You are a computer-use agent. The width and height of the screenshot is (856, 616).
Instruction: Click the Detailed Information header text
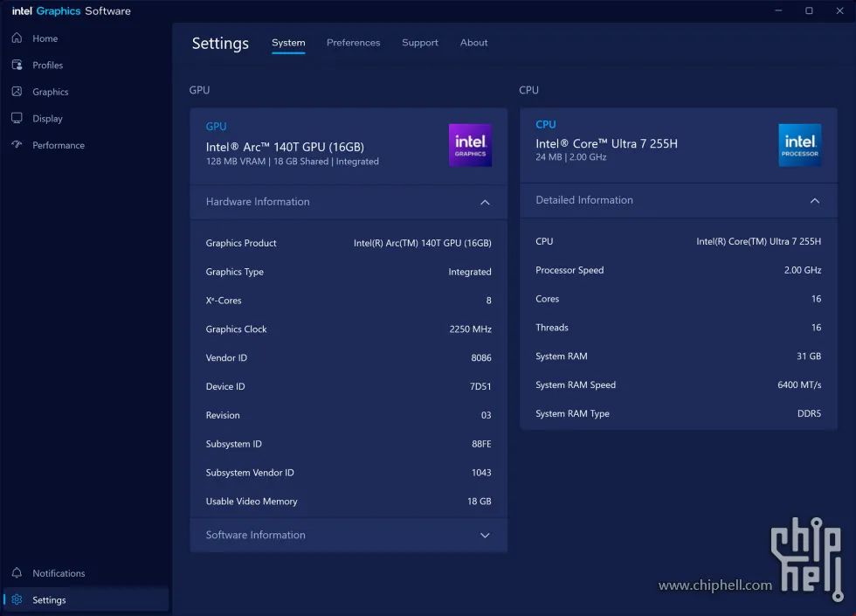(x=584, y=200)
